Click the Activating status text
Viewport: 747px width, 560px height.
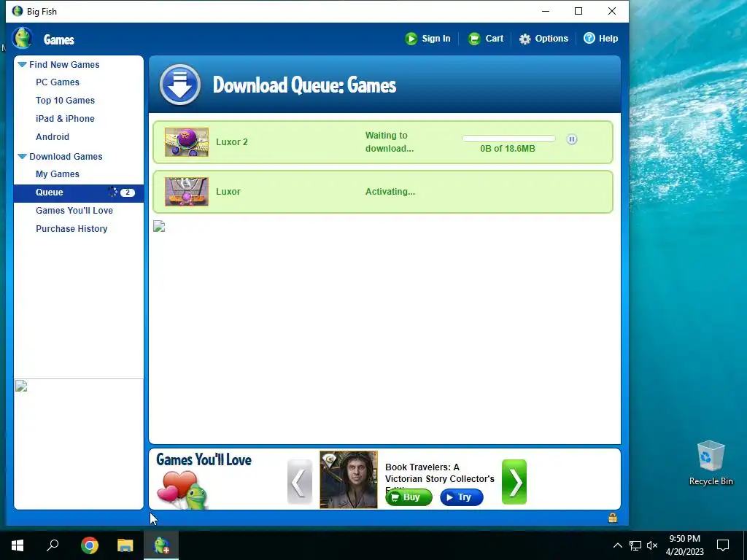point(390,192)
